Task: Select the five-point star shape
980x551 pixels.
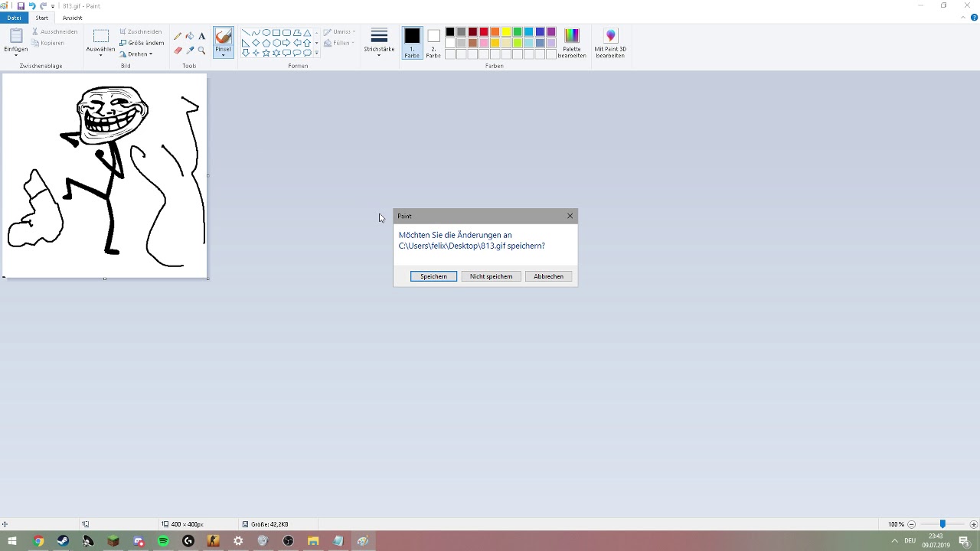Action: [x=266, y=53]
